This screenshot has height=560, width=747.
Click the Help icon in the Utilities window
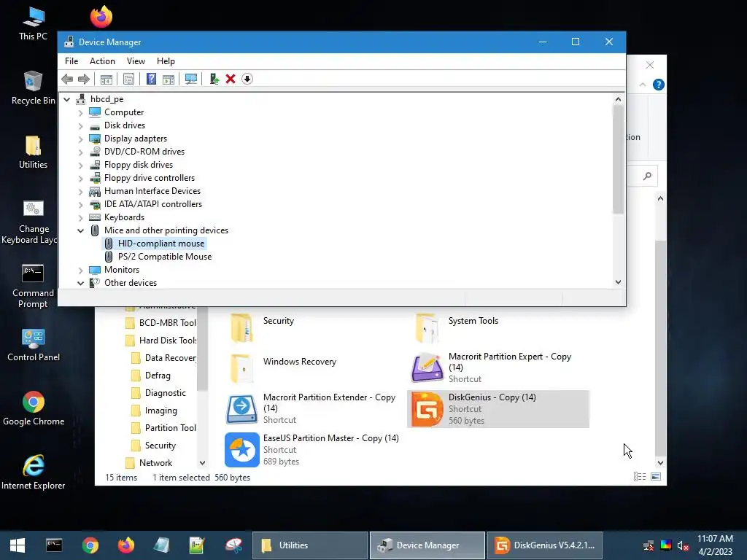click(659, 85)
